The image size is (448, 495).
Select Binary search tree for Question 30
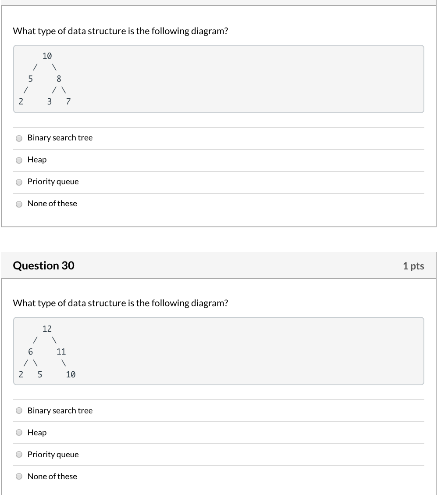click(19, 411)
